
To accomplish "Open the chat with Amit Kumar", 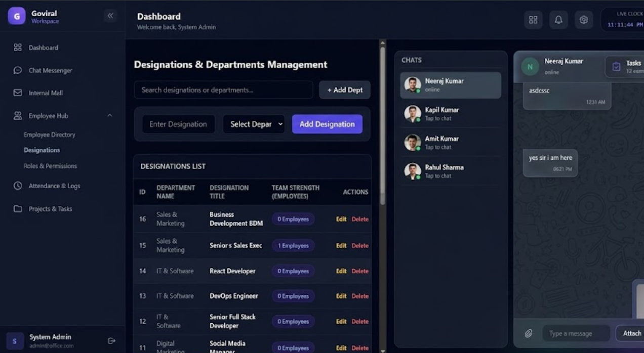I will 451,143.
